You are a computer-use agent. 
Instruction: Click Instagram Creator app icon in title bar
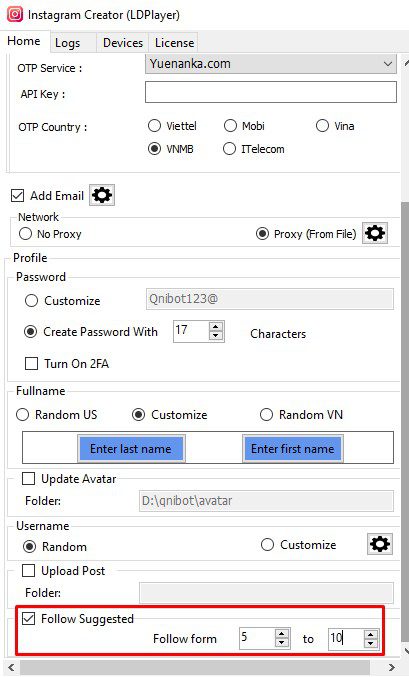(15, 14)
